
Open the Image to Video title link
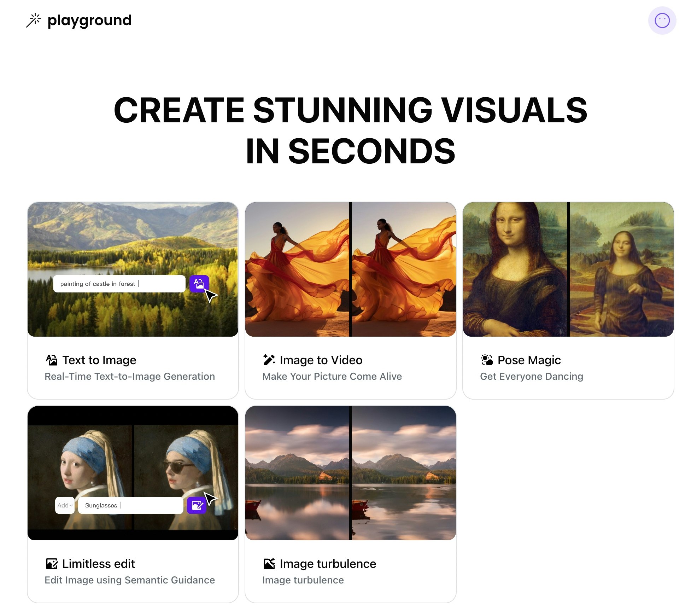click(321, 360)
